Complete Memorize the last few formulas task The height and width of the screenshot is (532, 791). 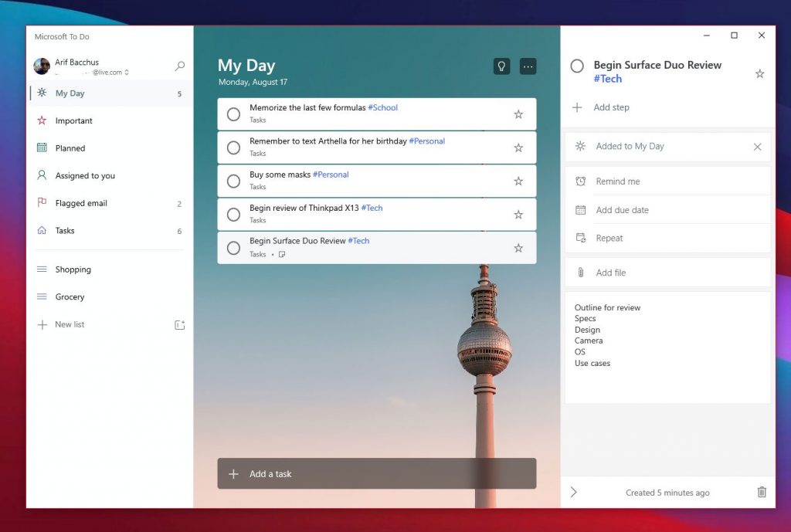pyautogui.click(x=233, y=114)
